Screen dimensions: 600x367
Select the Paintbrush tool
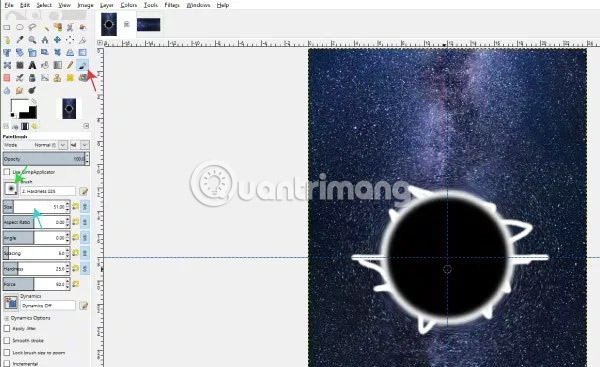coord(83,65)
